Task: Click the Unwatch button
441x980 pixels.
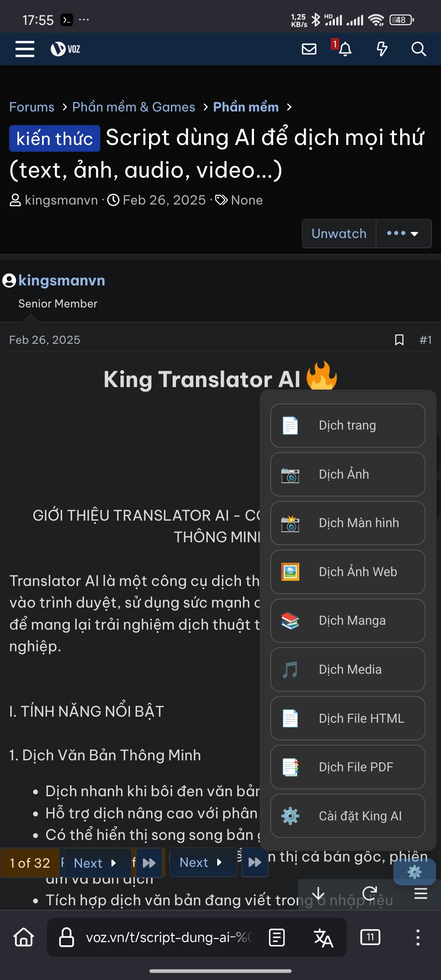Action: click(339, 234)
